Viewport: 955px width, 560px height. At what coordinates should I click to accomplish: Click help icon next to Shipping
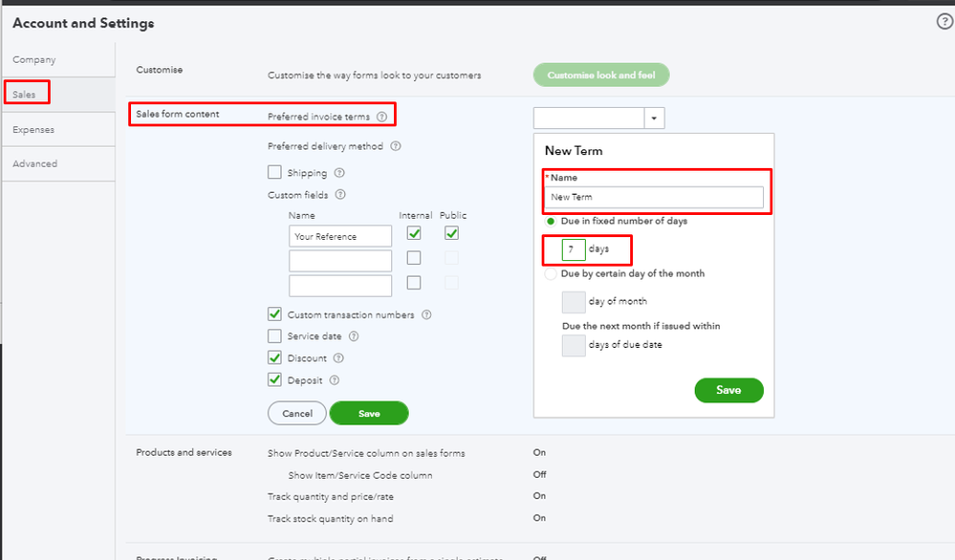(339, 173)
